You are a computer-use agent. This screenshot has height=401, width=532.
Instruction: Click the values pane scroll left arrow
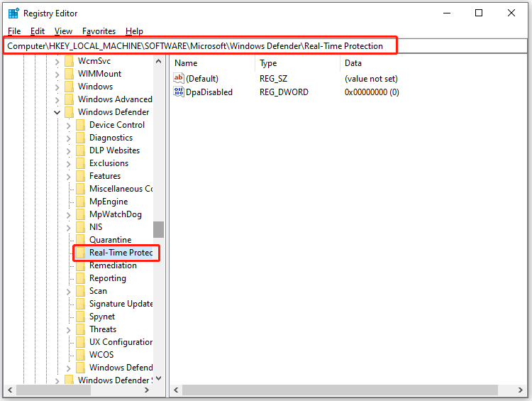tap(176, 390)
